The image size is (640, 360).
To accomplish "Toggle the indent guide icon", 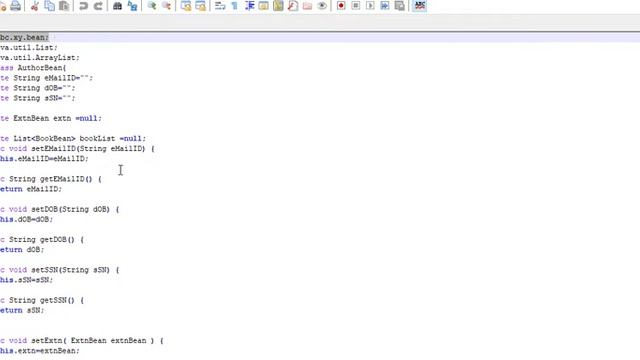I will [249, 6].
